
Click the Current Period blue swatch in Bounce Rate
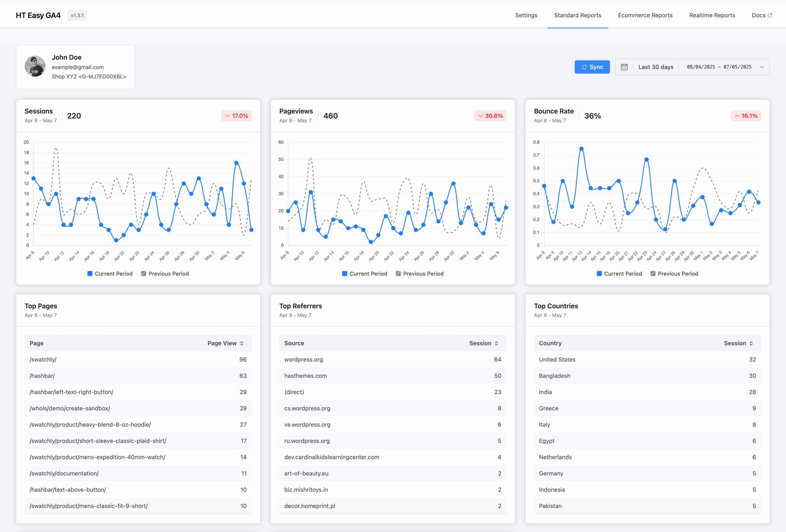599,273
